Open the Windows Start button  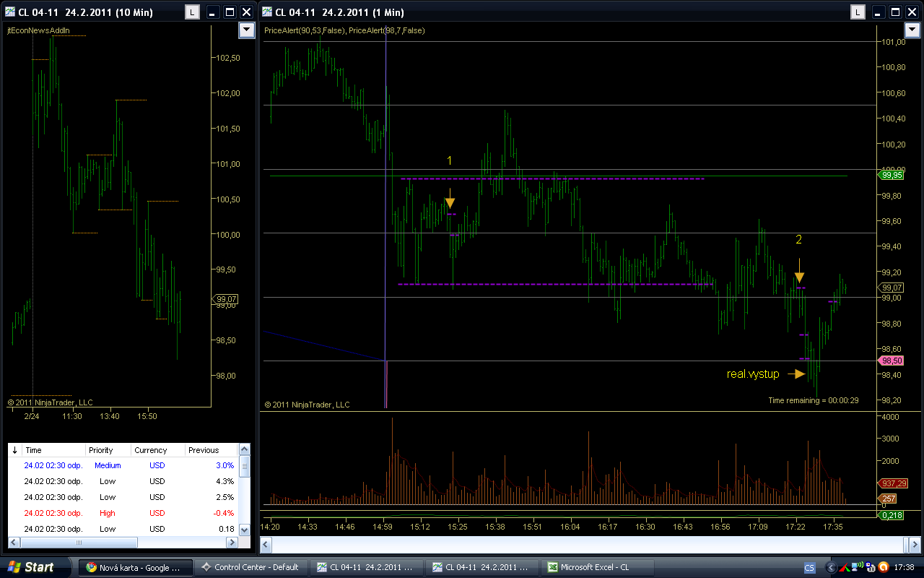[x=30, y=567]
